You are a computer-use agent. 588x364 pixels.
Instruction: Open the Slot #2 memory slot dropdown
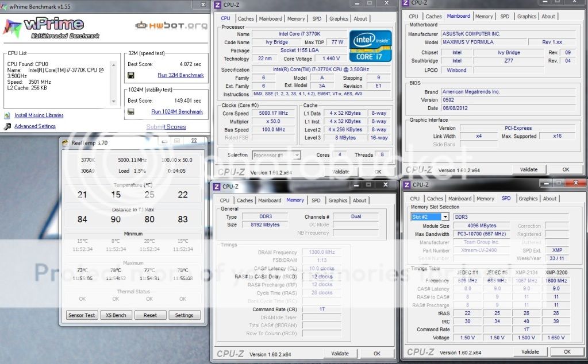445,217
